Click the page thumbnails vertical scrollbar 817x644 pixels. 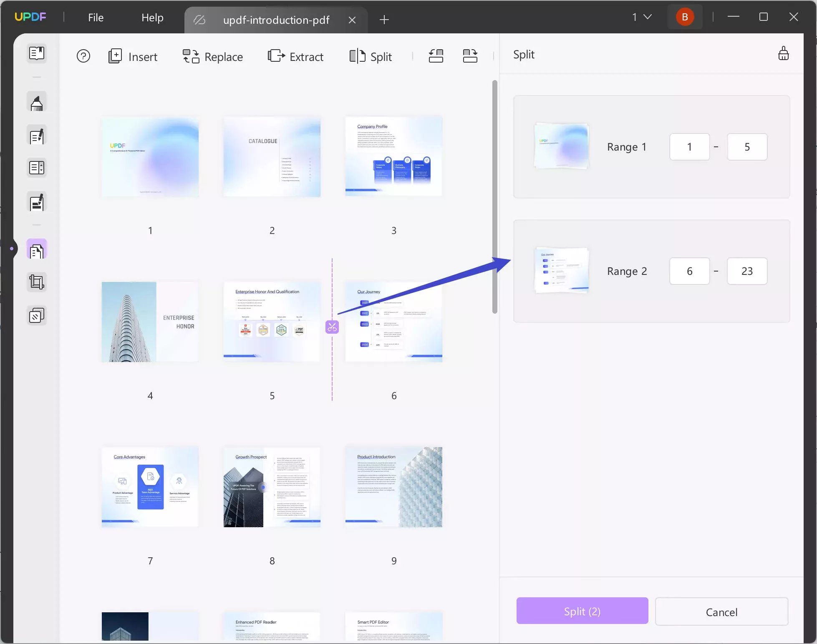[495, 197]
